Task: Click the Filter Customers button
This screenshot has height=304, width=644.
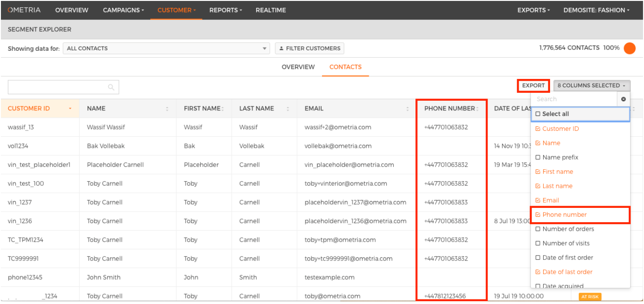Action: [x=310, y=48]
